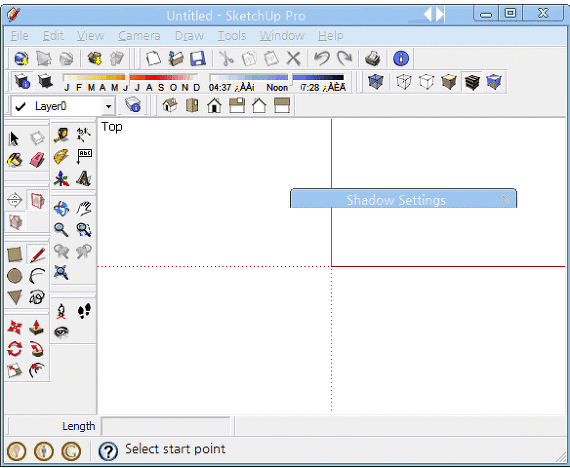Viewport: 570px width, 468px height.
Task: Select the arrow Select tool
Action: [15, 139]
